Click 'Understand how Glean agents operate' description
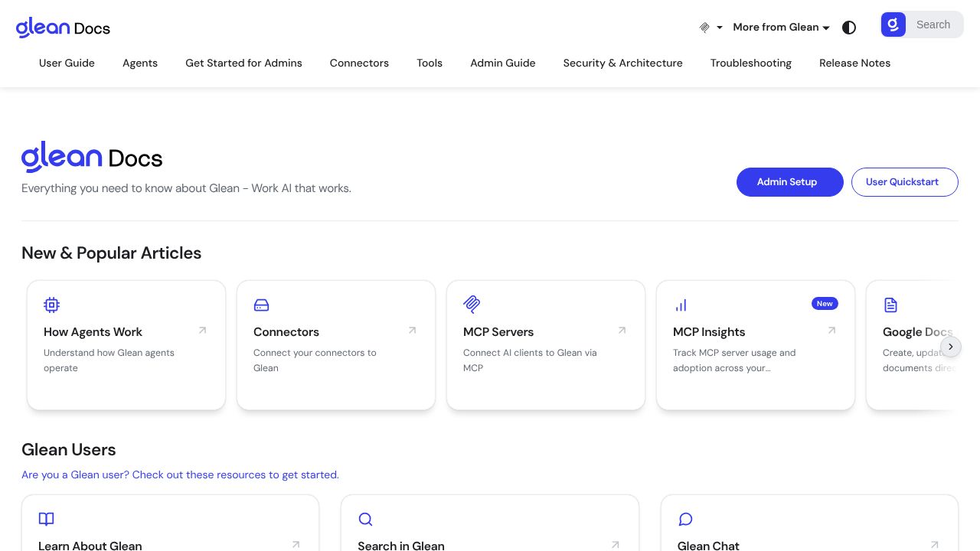Viewport: 980px width, 551px height. pos(109,360)
